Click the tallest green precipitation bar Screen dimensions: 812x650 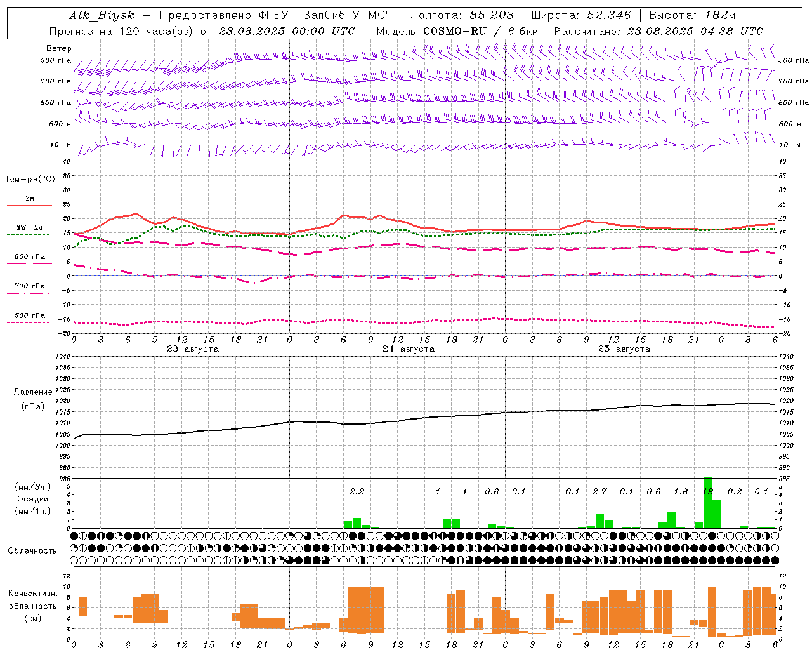[707, 503]
